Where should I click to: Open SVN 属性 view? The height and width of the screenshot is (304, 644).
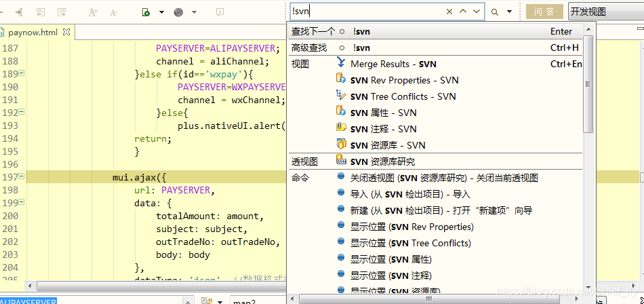point(383,113)
